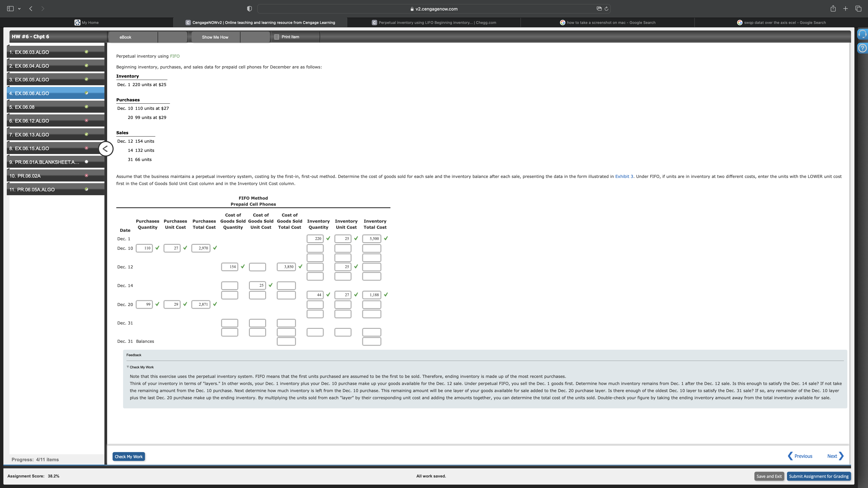Reload the page with refresh icon
The height and width of the screenshot is (488, 868).
[x=606, y=9]
